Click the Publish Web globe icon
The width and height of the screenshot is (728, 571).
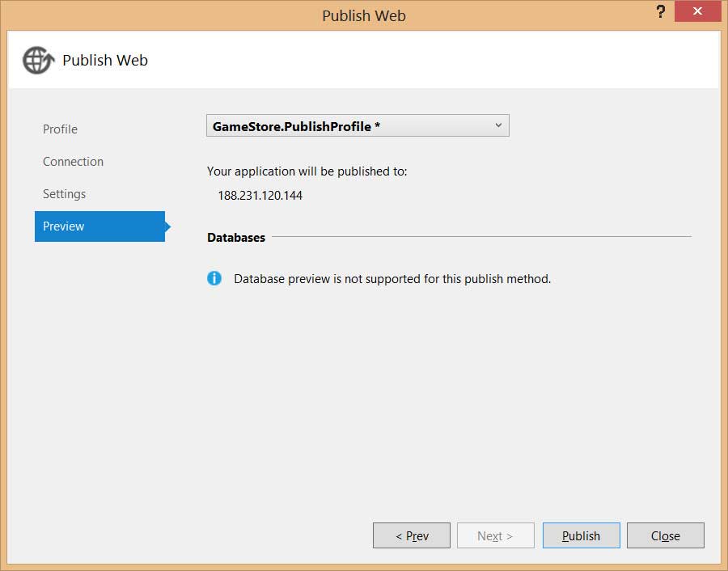39,61
